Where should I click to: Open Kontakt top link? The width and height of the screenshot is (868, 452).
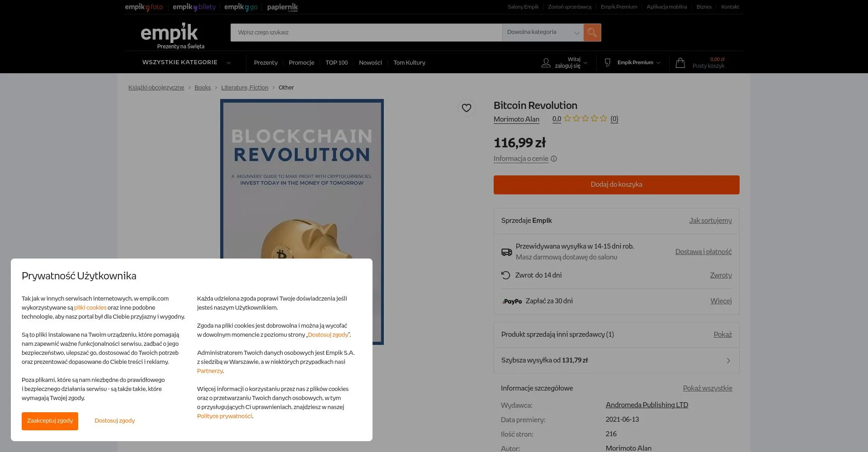[730, 7]
